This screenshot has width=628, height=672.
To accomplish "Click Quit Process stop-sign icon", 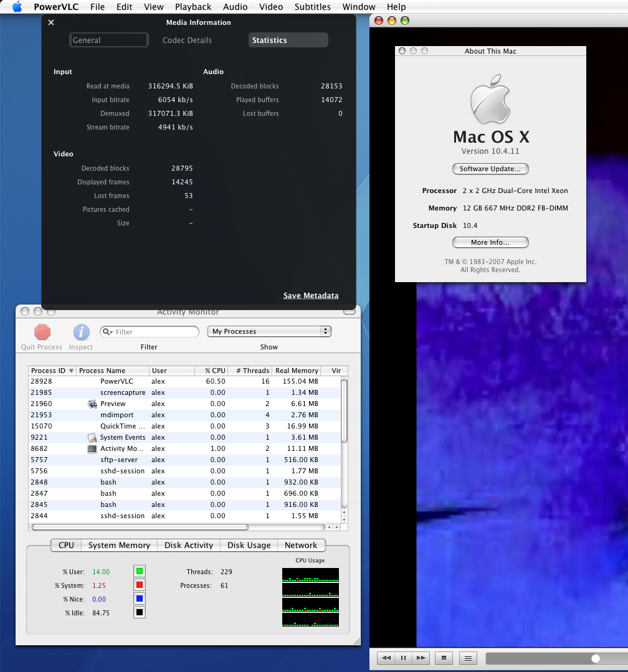I will [42, 332].
